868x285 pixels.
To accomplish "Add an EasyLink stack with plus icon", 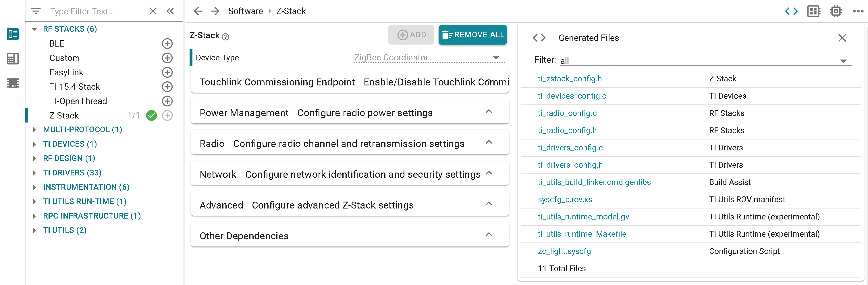I will (167, 72).
